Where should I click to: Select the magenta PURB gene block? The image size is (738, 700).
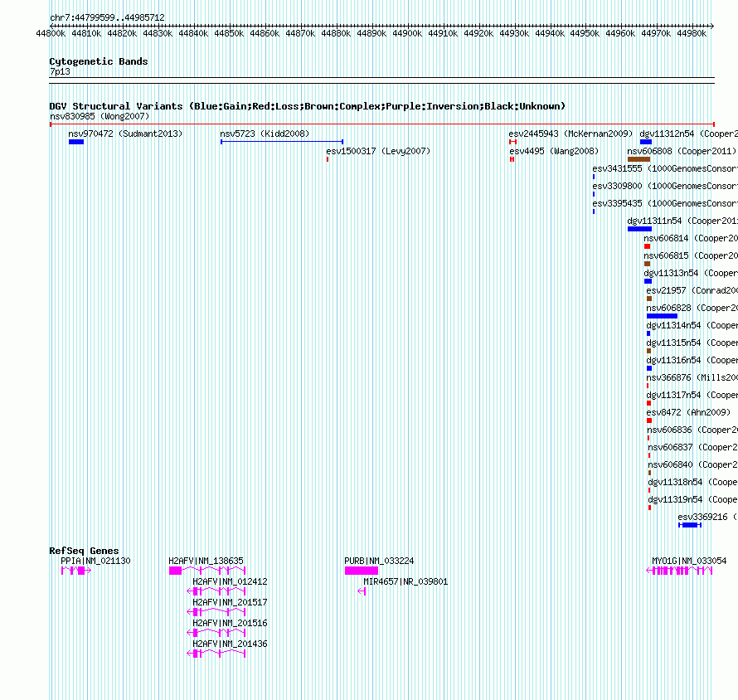coord(362,571)
